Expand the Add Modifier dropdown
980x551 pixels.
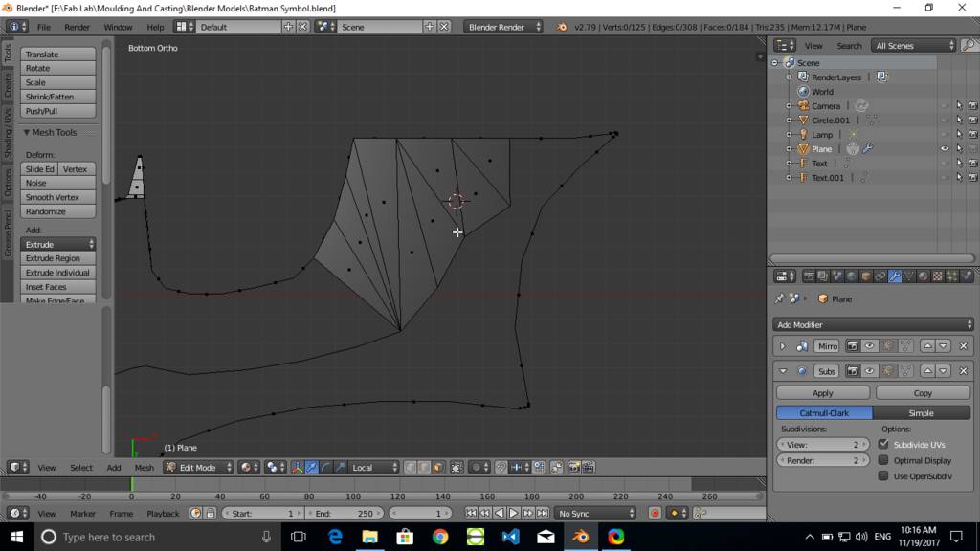click(x=874, y=325)
